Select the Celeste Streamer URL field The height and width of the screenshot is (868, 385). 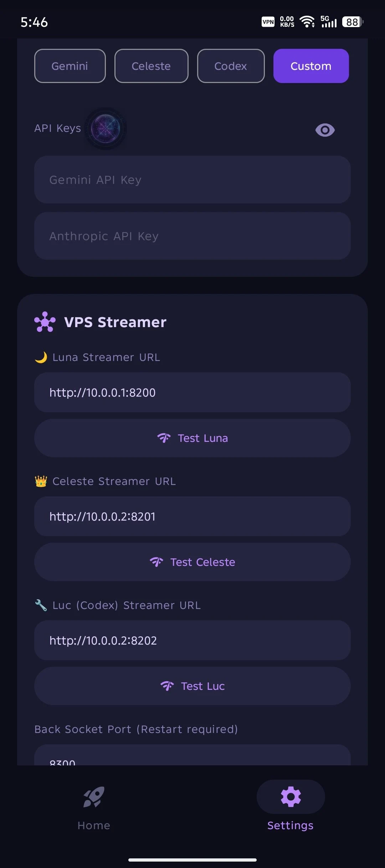point(192,516)
